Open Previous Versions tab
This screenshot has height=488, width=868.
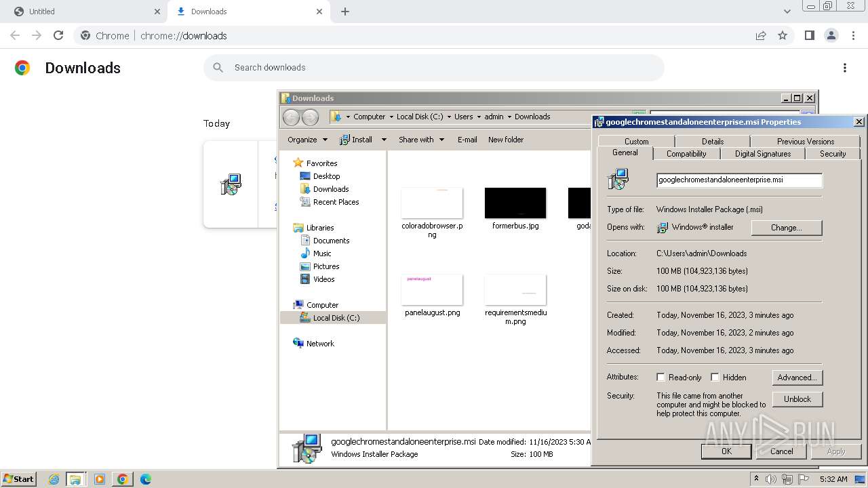point(806,141)
